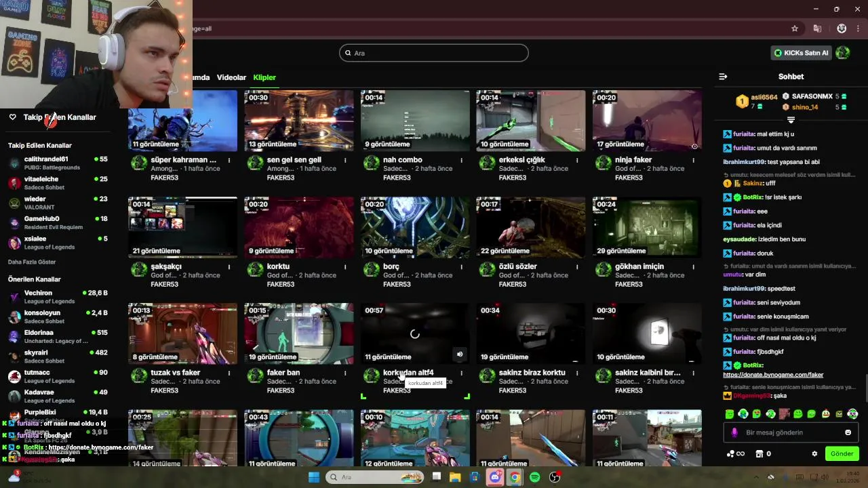Open options menu for şakşakçı clip
The width and height of the screenshot is (868, 488).
[229, 267]
